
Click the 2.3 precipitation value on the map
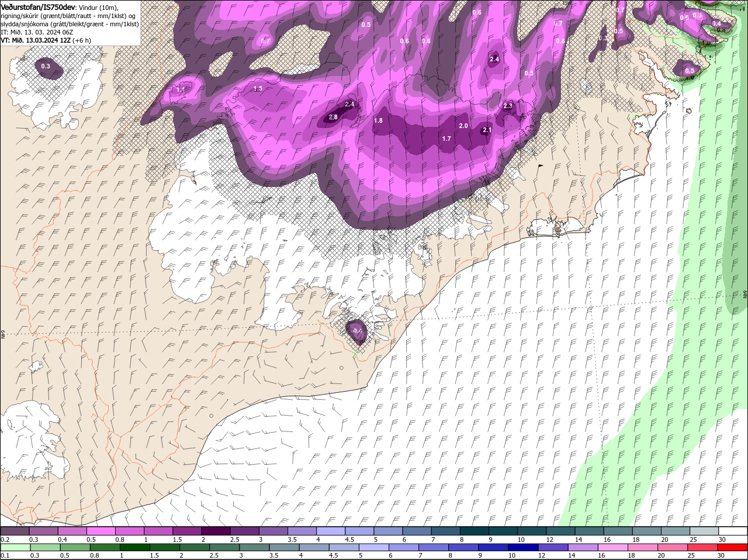pyautogui.click(x=508, y=106)
